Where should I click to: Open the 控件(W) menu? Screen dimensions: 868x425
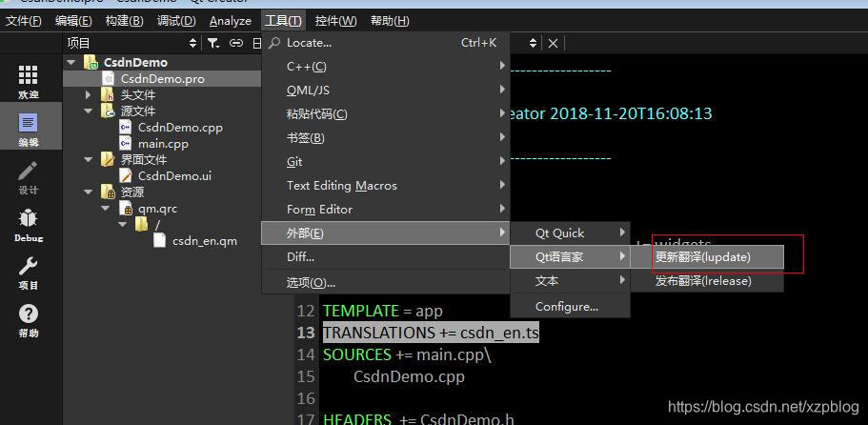pos(335,21)
